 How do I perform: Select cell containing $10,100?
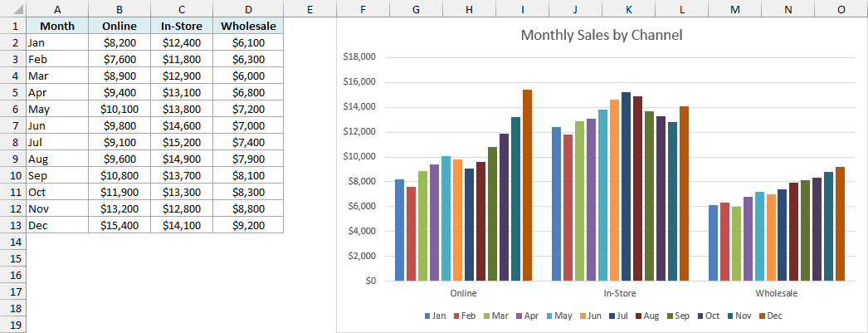point(119,109)
